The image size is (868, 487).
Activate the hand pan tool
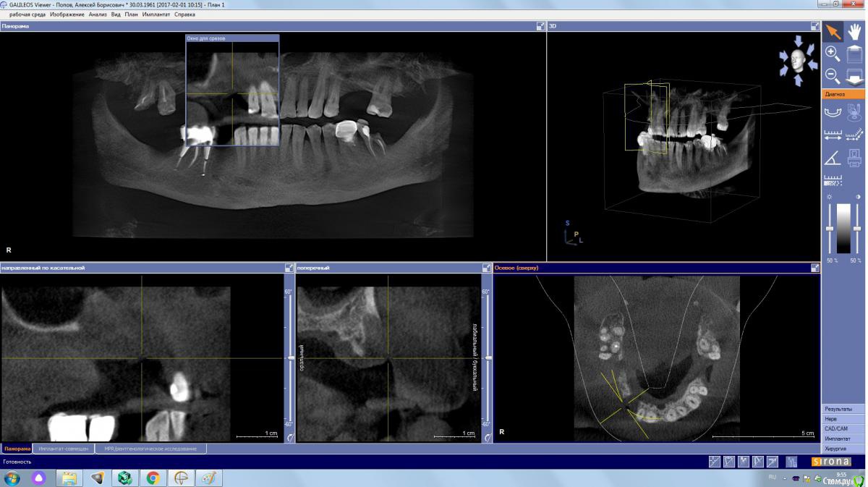pyautogui.click(x=854, y=32)
